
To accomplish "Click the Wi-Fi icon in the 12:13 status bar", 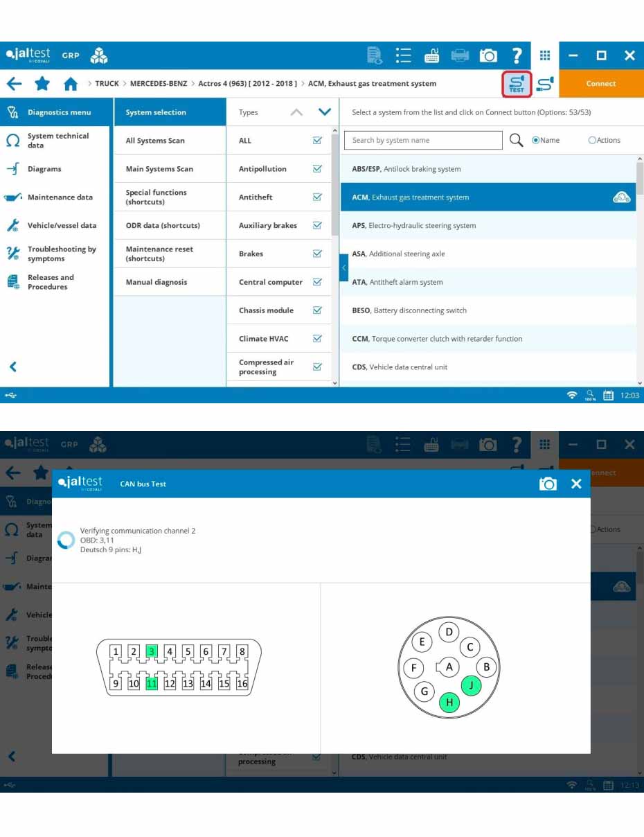I will click(571, 785).
